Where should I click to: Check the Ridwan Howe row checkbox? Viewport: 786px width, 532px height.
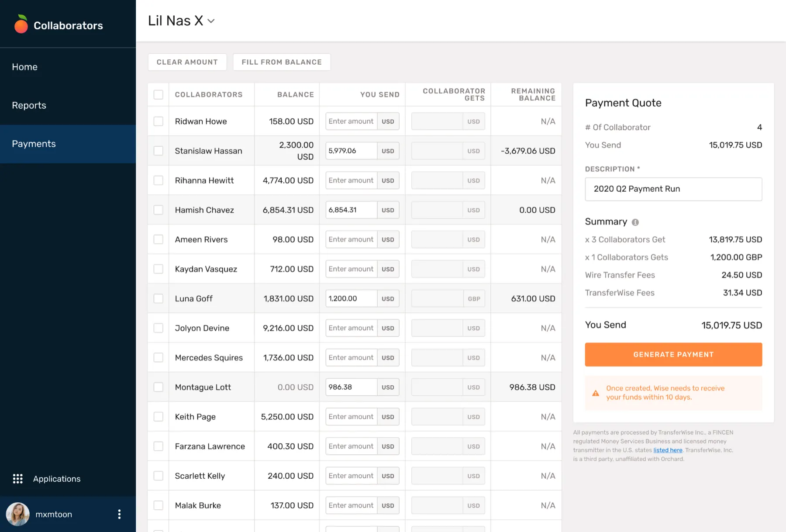(x=159, y=121)
